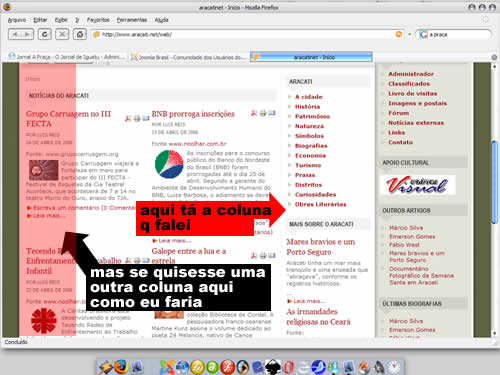Open the Favoritos menu

click(98, 20)
